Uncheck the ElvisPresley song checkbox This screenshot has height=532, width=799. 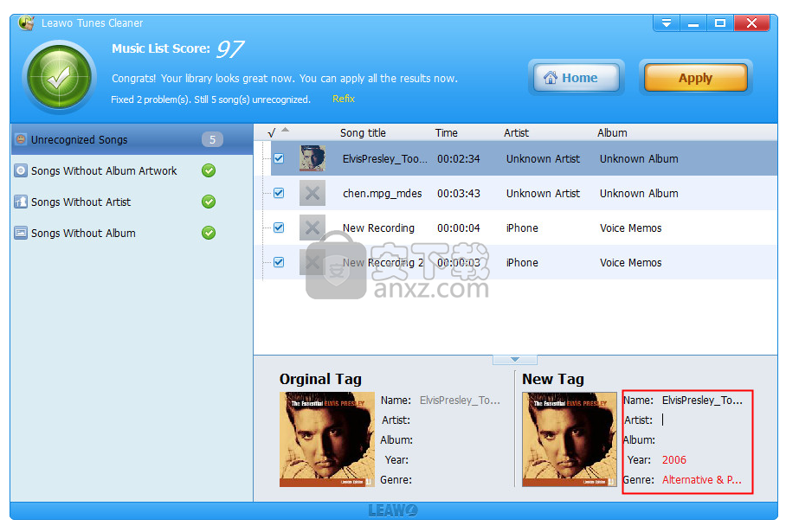279,158
